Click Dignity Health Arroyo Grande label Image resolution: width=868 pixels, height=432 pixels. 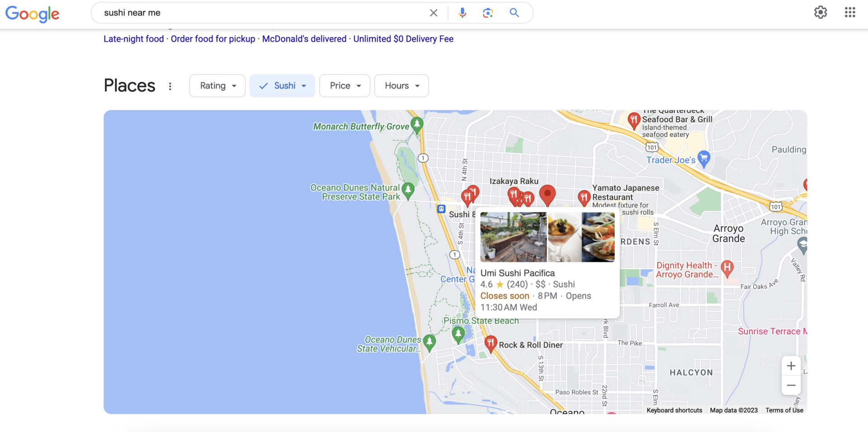[687, 270]
